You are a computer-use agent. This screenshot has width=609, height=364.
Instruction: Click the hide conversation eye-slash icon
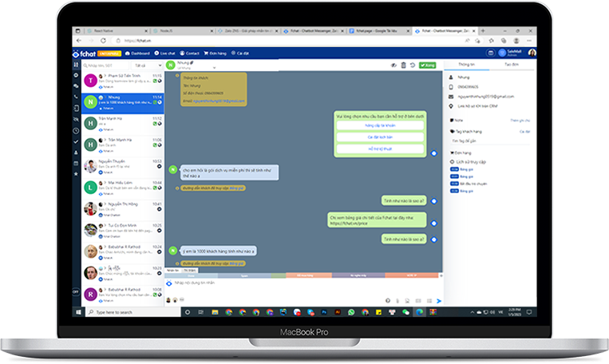click(x=393, y=65)
